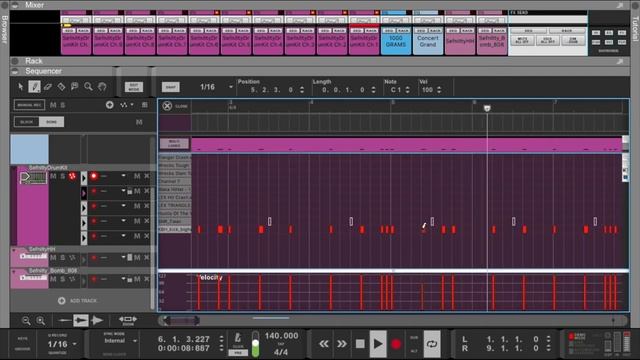This screenshot has height=360, width=640.
Task: Switch to Song view
Action: pos(51,122)
